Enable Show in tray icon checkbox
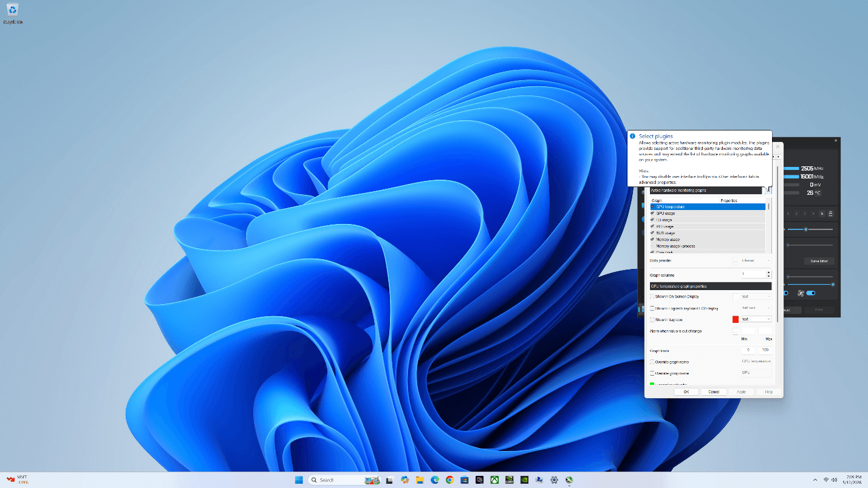This screenshot has width=868, height=488. tap(652, 319)
